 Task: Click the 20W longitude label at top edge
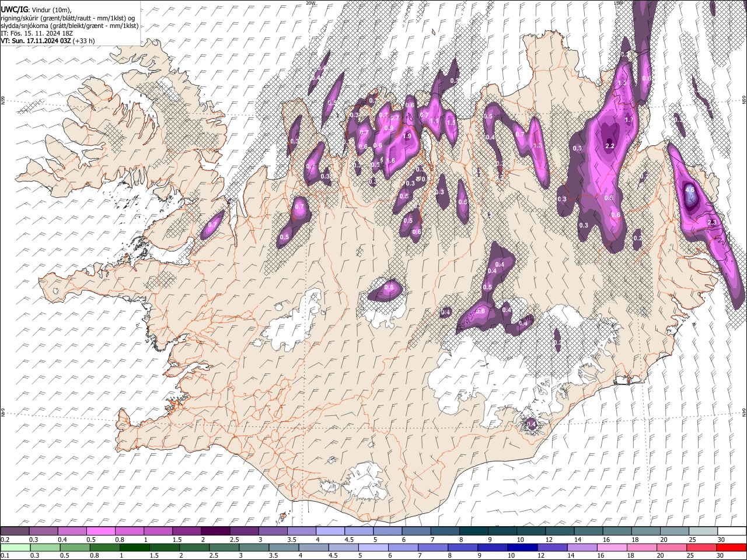[x=310, y=2]
